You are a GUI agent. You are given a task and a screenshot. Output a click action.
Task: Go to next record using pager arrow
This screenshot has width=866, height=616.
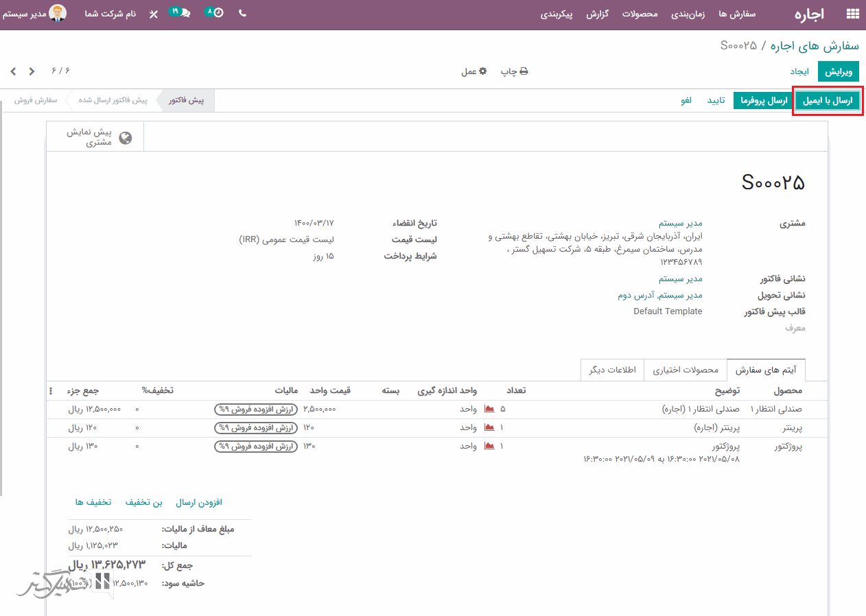pyautogui.click(x=14, y=71)
